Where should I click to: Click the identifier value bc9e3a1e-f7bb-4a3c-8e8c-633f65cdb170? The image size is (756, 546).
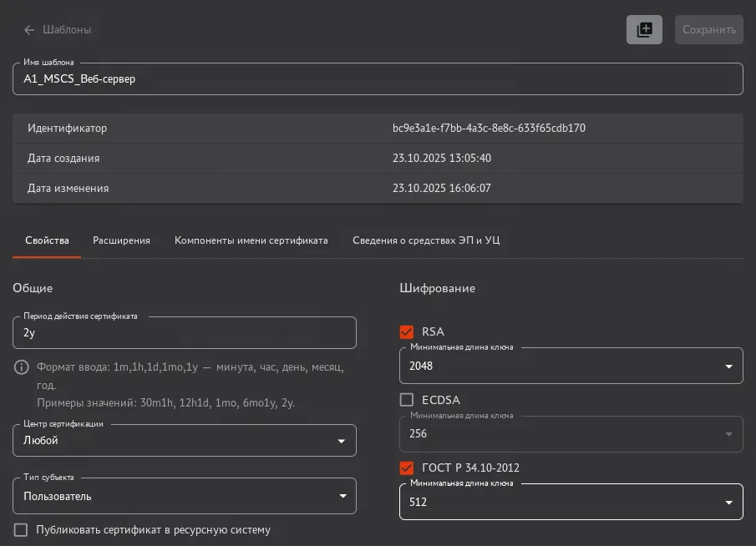click(x=489, y=128)
